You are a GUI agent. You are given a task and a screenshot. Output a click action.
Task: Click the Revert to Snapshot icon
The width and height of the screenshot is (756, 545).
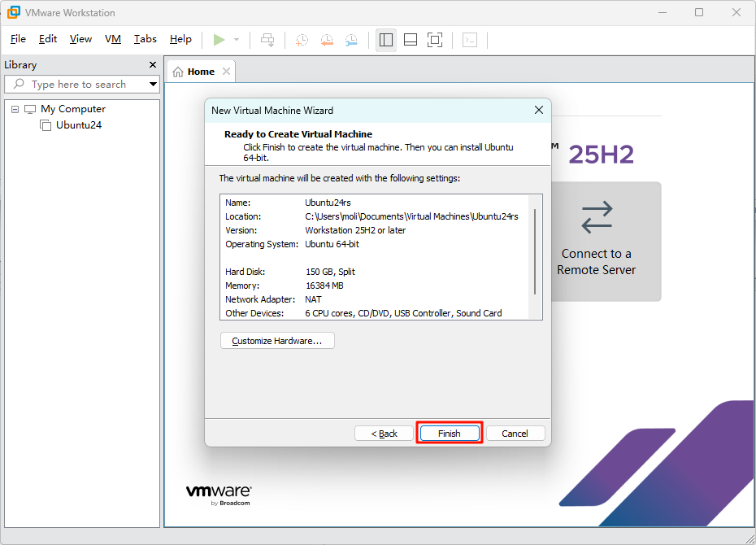(x=327, y=40)
